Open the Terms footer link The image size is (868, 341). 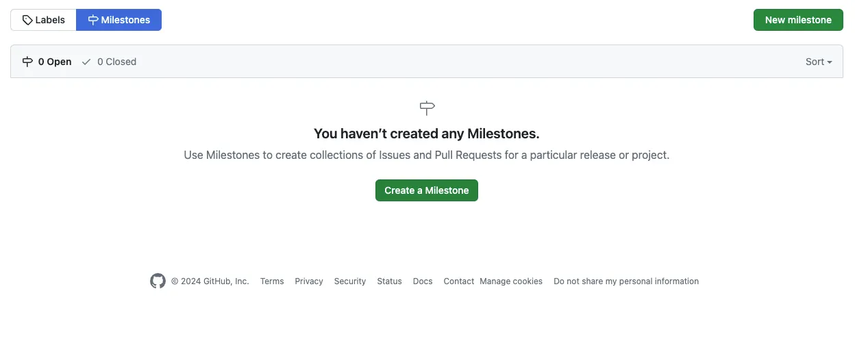coord(272,281)
